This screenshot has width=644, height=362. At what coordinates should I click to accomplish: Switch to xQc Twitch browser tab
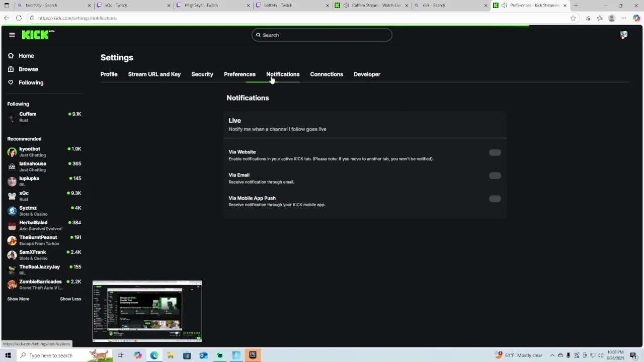click(x=133, y=6)
